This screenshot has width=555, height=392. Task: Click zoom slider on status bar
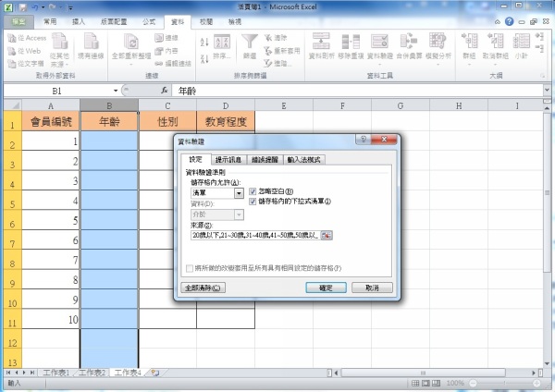504,383
